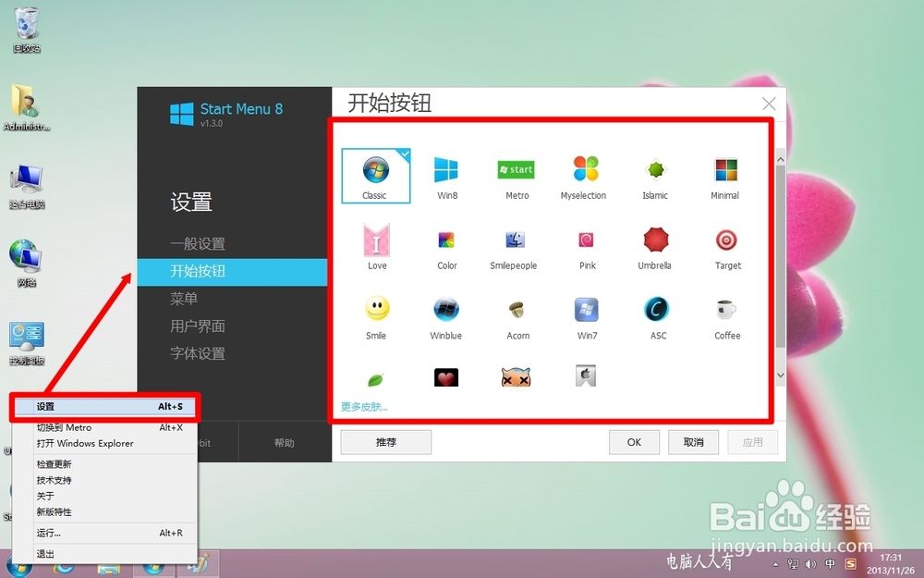Click the 推荐 button

pos(386,442)
